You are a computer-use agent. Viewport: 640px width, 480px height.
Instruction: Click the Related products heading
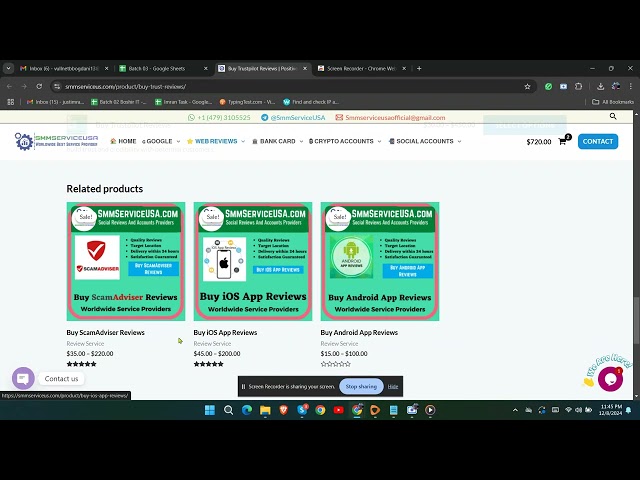[x=105, y=189]
